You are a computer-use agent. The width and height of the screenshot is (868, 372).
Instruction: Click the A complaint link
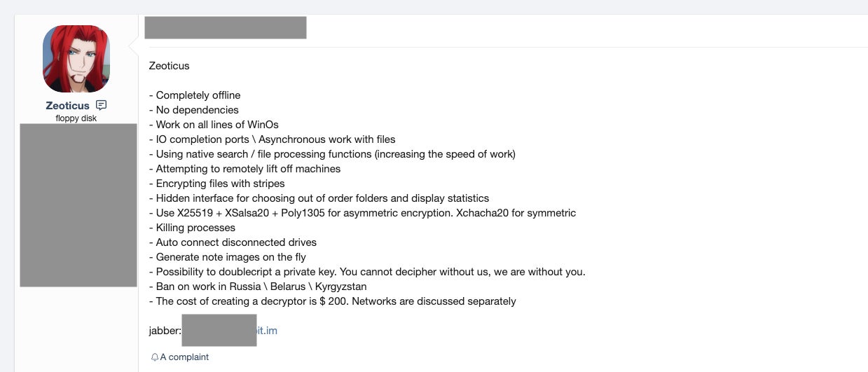pyautogui.click(x=184, y=357)
